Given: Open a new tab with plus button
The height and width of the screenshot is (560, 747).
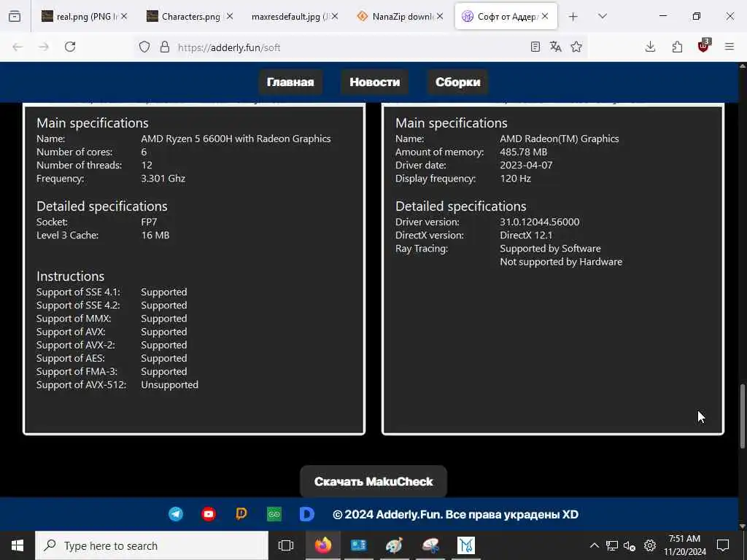Looking at the screenshot, I should click(573, 16).
